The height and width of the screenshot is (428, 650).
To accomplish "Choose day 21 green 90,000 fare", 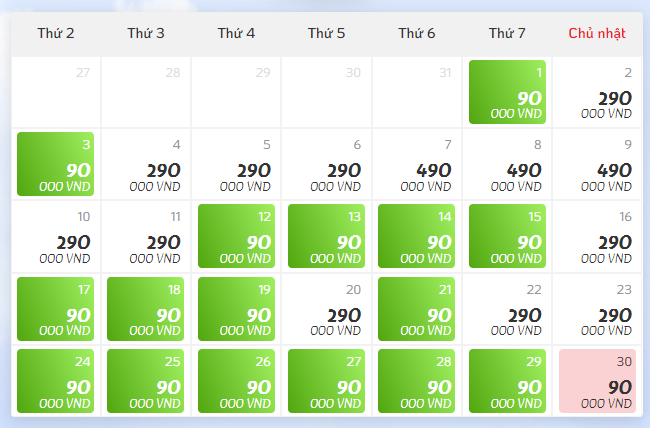I will tap(417, 309).
